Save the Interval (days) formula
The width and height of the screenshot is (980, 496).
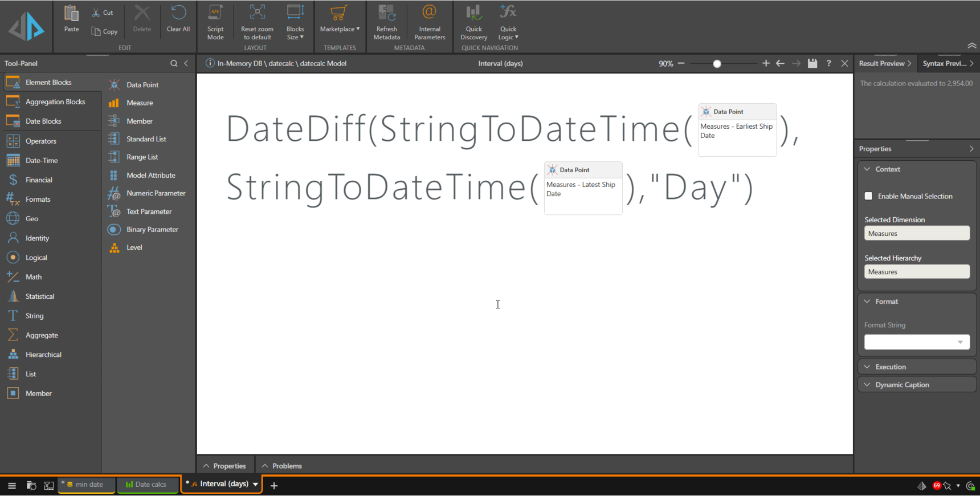click(812, 63)
